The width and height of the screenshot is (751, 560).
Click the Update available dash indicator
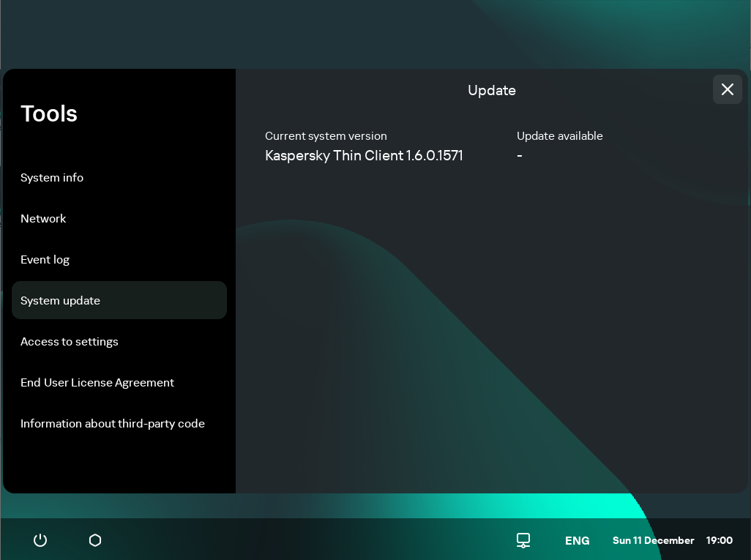(x=520, y=155)
